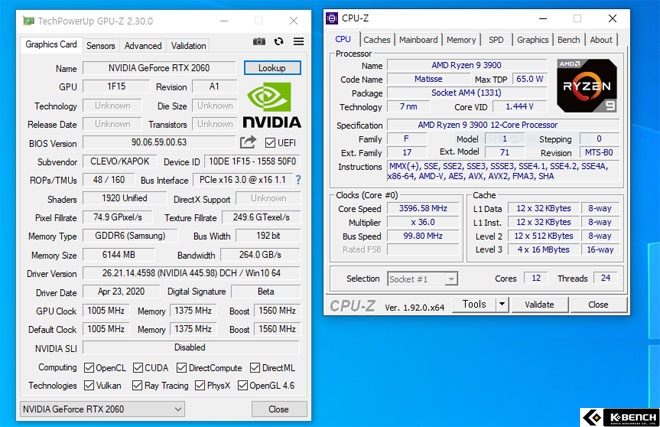Open the Caches tab in CPU-Z

click(x=377, y=40)
